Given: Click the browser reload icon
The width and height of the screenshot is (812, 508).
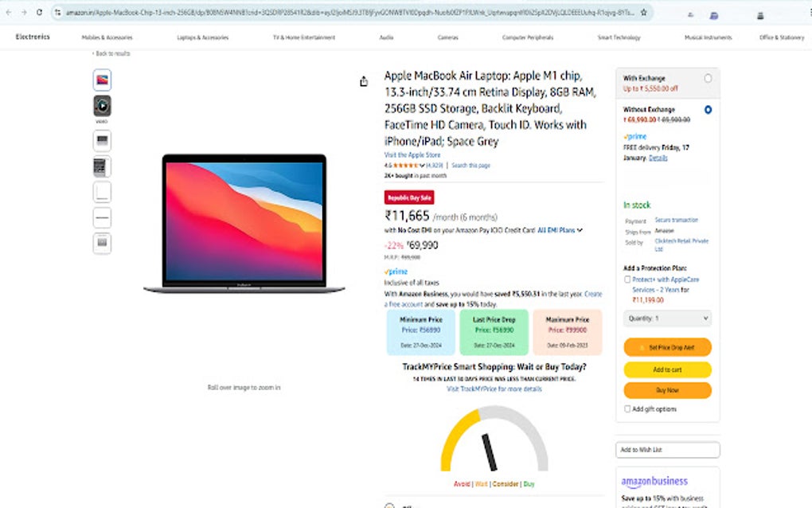Looking at the screenshot, I should coord(39,13).
